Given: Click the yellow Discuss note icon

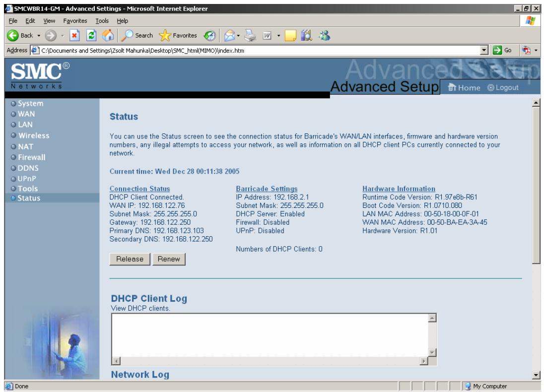Looking at the screenshot, I should coord(290,35).
